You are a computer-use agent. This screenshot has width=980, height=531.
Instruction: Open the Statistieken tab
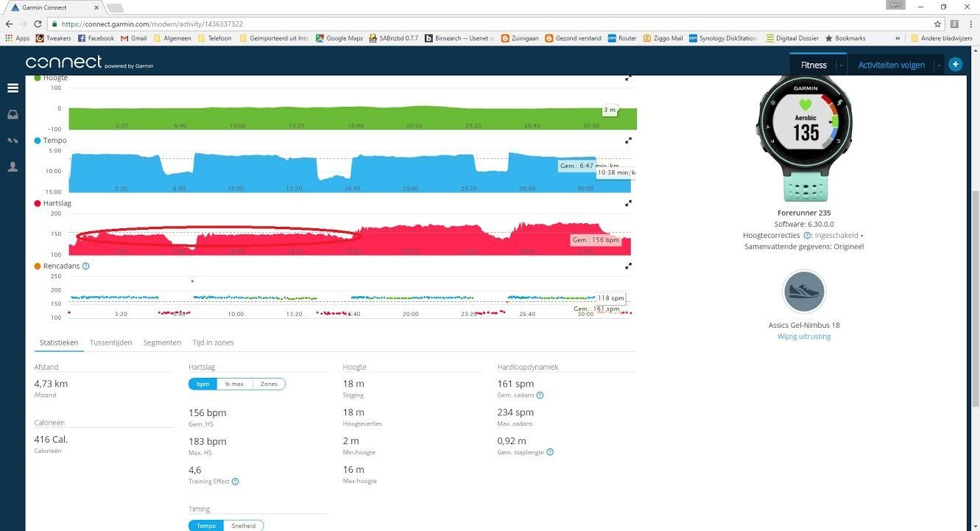pos(58,342)
